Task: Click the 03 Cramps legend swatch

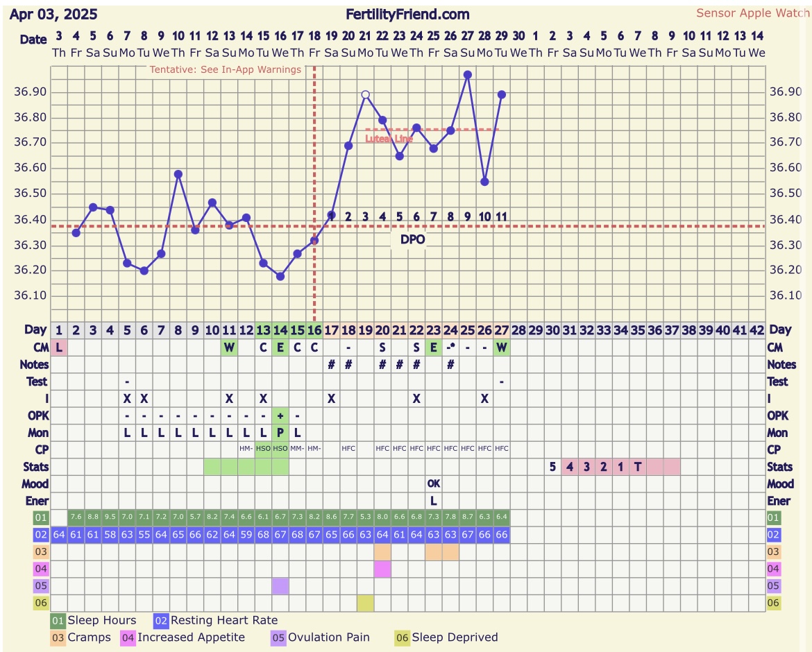Action: tap(58, 637)
